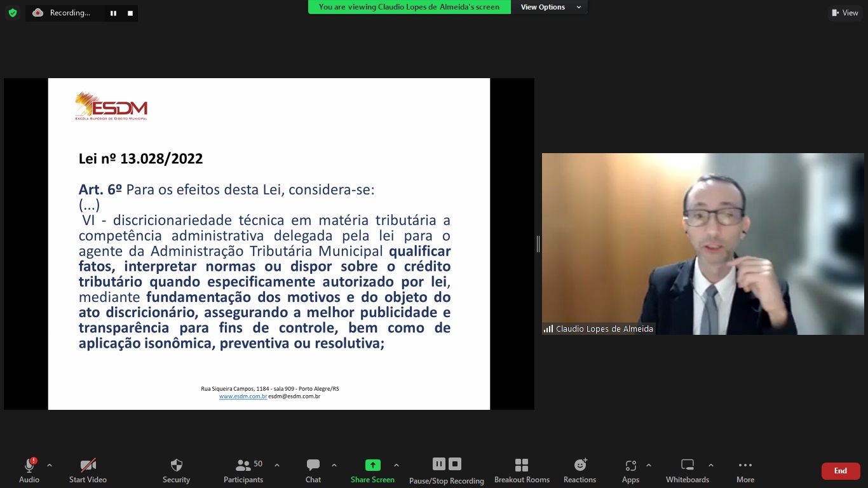Open Whiteboards
This screenshot has height=488, width=868.
688,471
